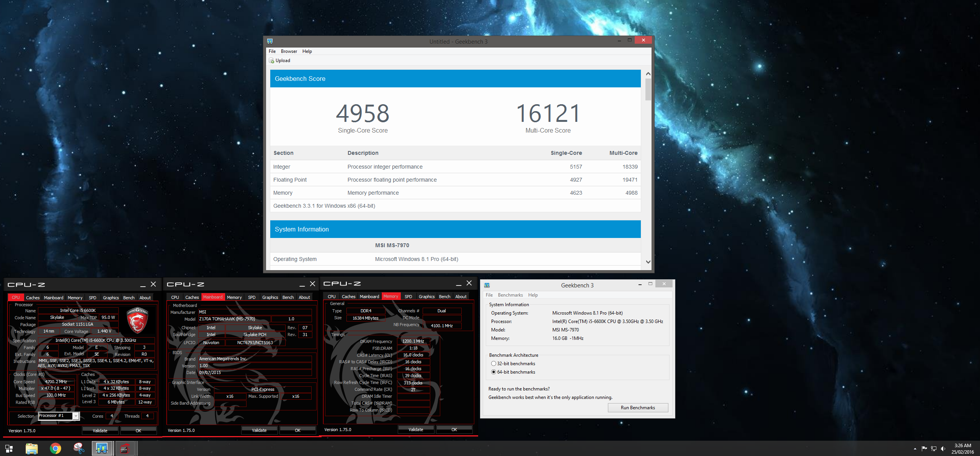The height and width of the screenshot is (456, 980).
Task: Click the Geekbench 3 results window title icon
Action: tap(270, 41)
